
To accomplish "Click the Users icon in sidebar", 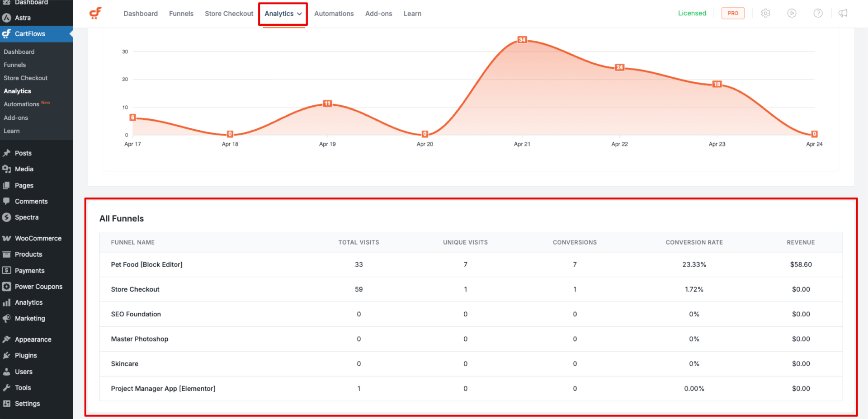I will pos(7,372).
